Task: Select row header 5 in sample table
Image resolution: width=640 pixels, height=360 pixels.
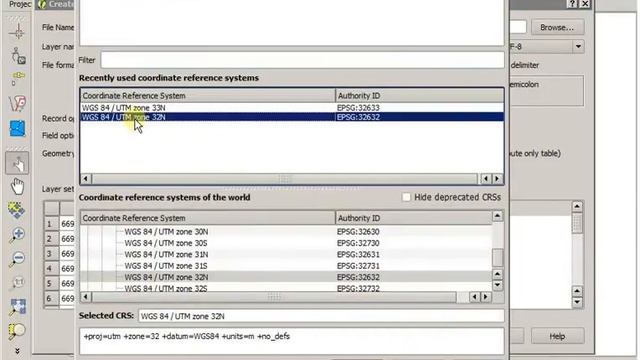Action: pos(51,284)
